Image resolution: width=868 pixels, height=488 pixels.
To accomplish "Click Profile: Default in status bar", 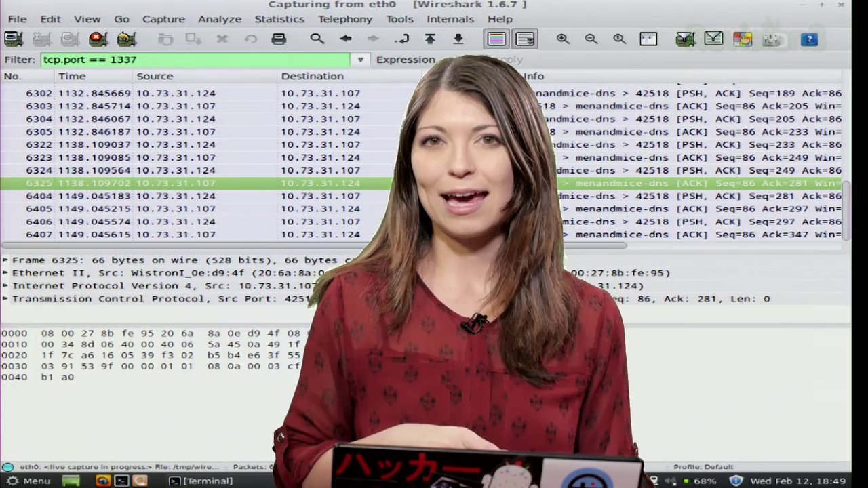I will [x=703, y=467].
